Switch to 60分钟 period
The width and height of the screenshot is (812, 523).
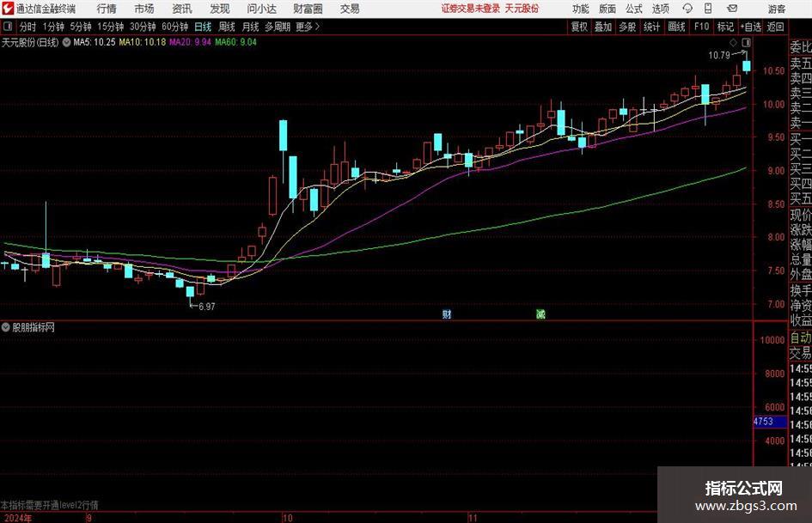click(x=174, y=27)
